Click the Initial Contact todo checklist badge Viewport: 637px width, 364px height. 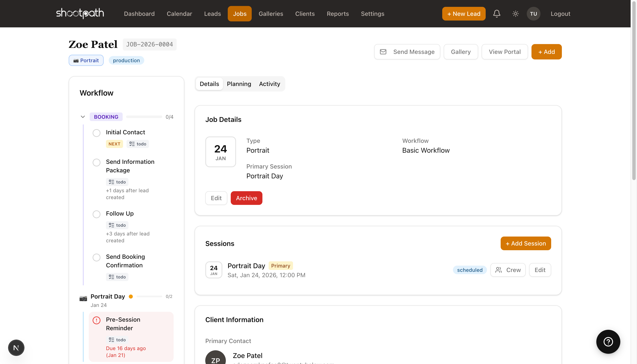click(x=138, y=144)
